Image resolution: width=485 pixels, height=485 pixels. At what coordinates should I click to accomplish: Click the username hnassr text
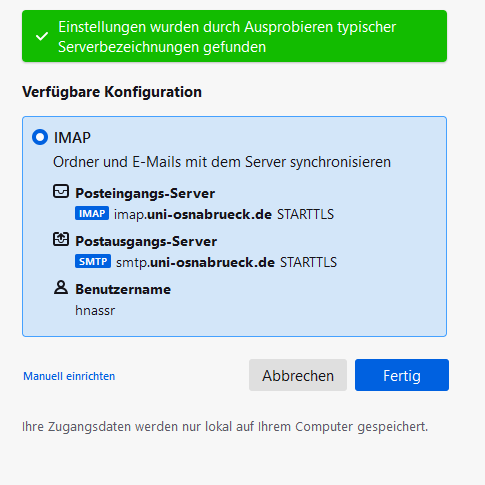[x=95, y=310]
